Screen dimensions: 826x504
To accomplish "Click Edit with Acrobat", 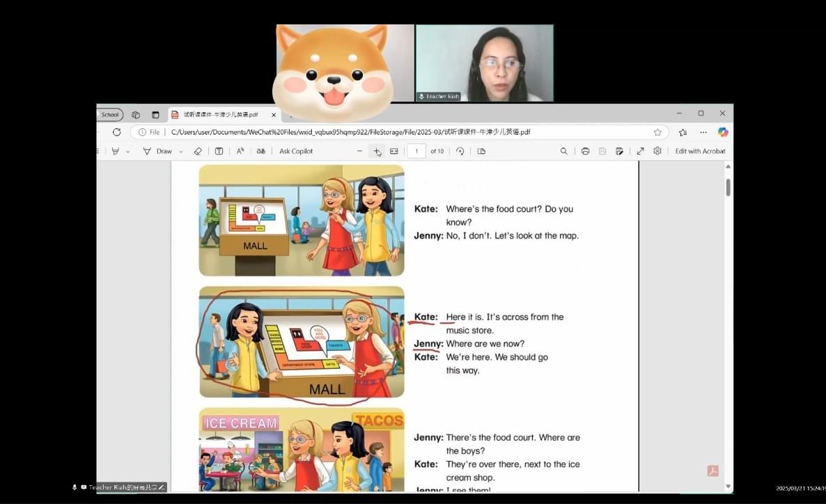I will [700, 151].
